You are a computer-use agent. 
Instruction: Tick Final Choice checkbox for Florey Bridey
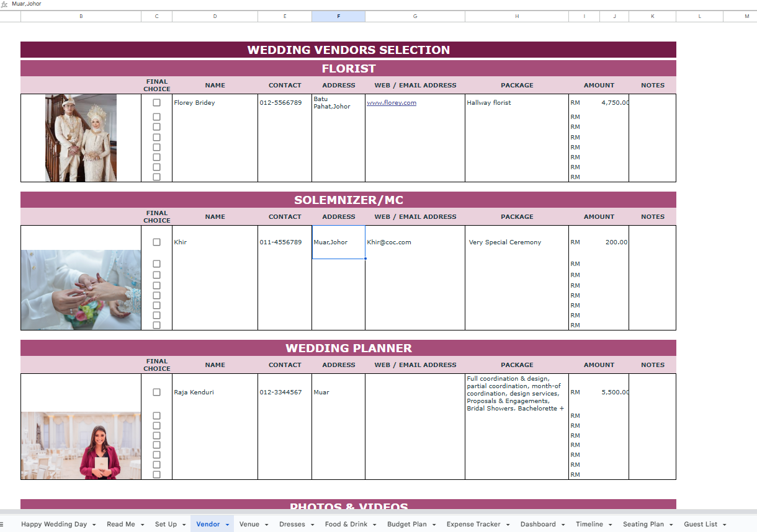point(156,103)
